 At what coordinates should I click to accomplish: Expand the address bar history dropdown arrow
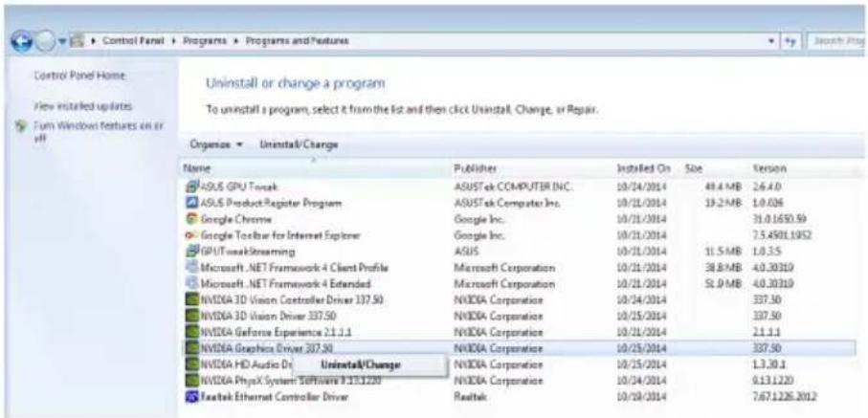(x=772, y=41)
